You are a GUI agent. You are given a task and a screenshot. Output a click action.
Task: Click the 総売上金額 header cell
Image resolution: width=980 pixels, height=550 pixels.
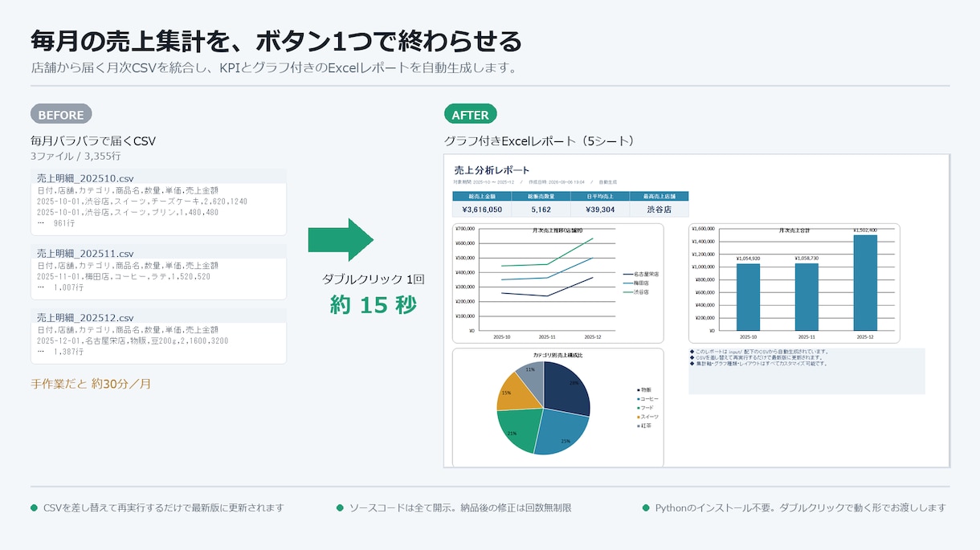(482, 196)
